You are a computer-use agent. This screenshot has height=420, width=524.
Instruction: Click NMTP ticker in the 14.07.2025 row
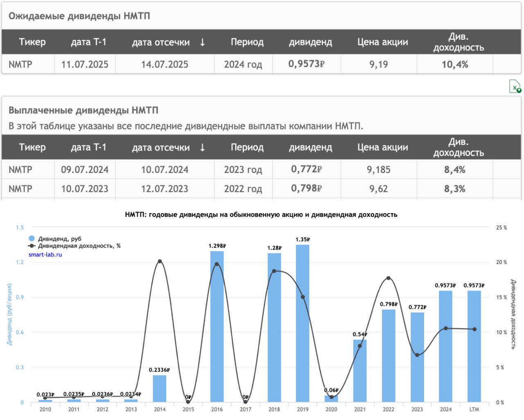point(20,64)
